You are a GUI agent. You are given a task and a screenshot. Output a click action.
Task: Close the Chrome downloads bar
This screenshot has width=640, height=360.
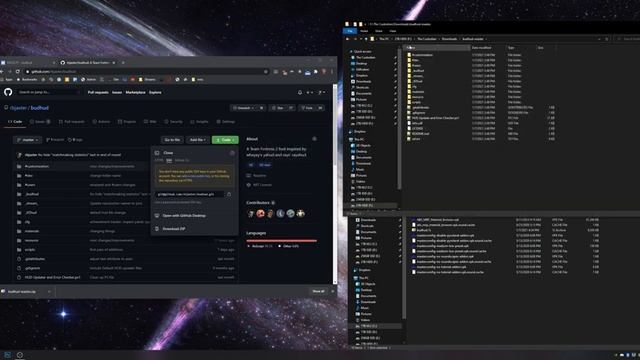(332, 291)
